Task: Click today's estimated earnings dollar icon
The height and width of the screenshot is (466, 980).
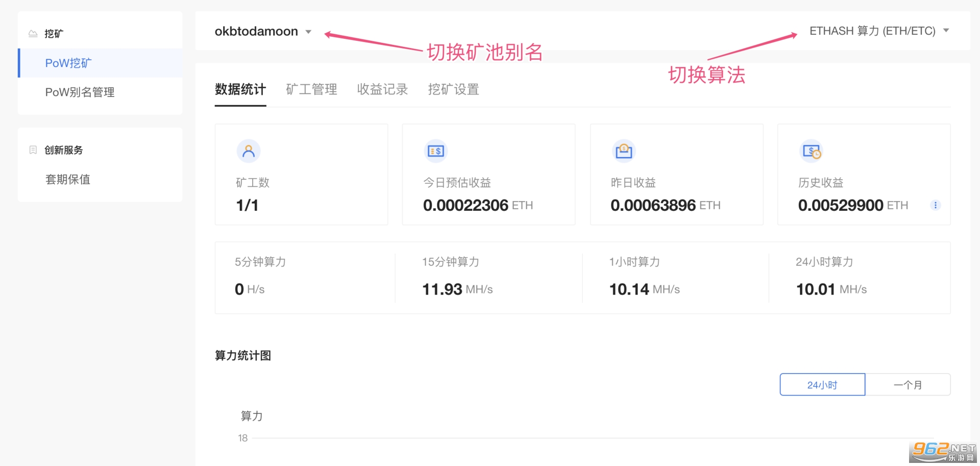Action: (436, 151)
